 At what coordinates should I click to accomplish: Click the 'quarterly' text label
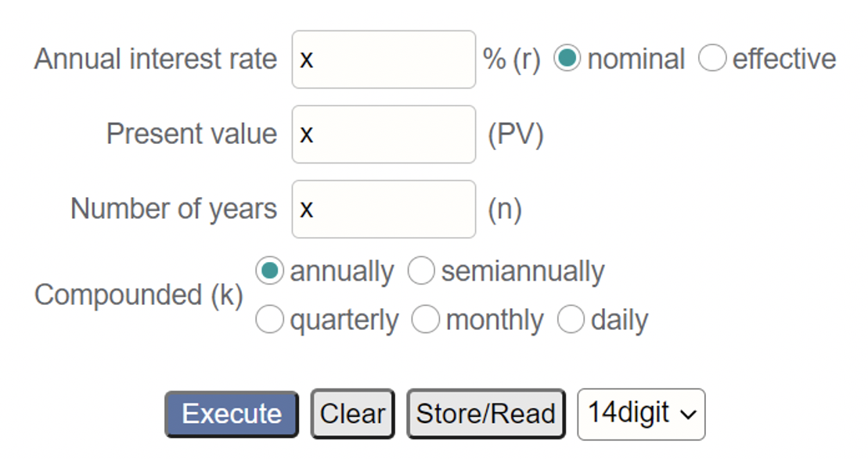[x=344, y=321]
